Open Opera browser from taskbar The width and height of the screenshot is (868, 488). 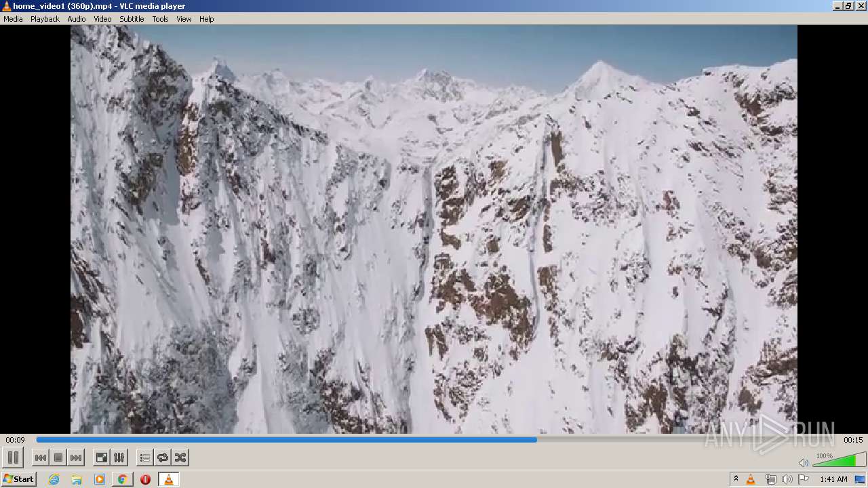tap(145, 479)
